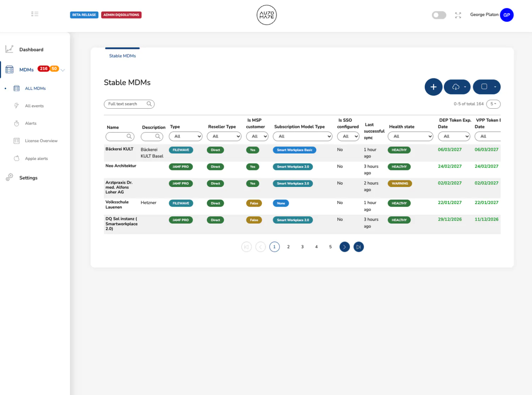This screenshot has width=532, height=395.
Task: Add a new MDM with plus button
Action: [x=433, y=87]
